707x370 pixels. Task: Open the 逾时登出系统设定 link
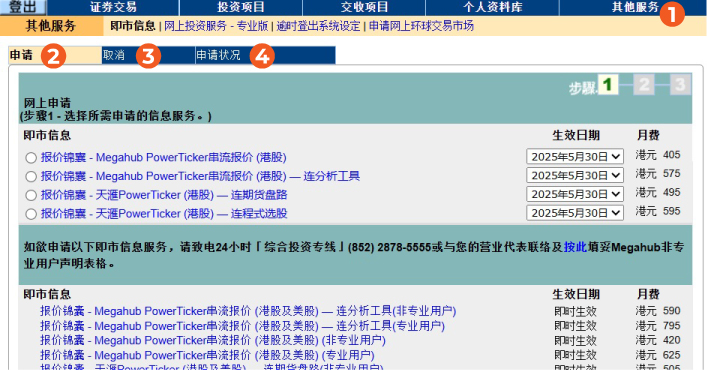pos(318,26)
